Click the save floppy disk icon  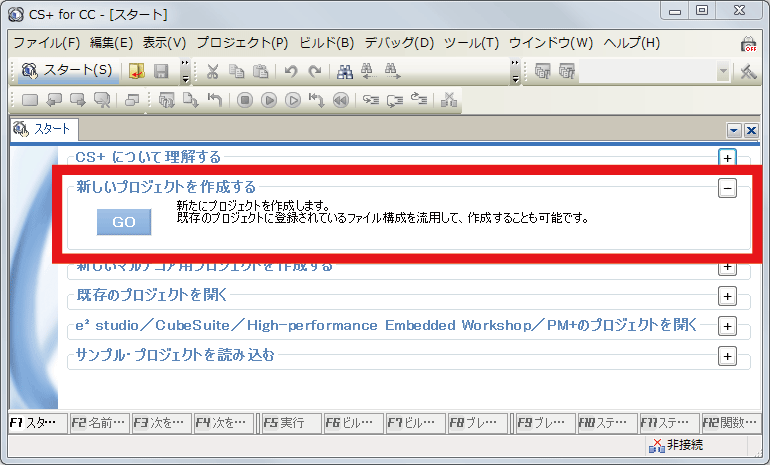[x=161, y=72]
